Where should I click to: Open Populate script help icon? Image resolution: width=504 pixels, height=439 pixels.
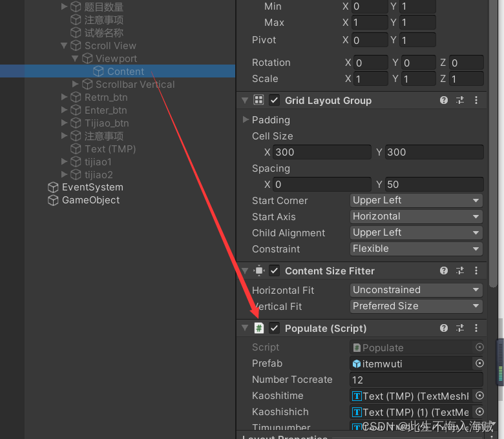444,328
